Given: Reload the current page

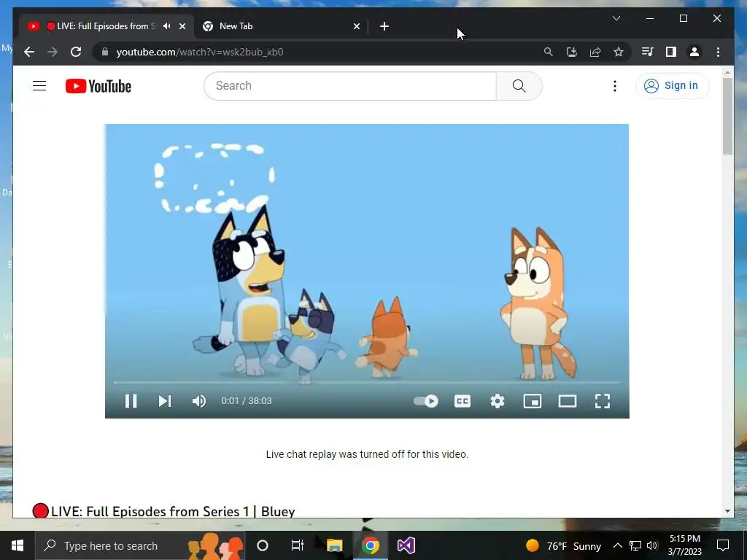Looking at the screenshot, I should [x=76, y=52].
